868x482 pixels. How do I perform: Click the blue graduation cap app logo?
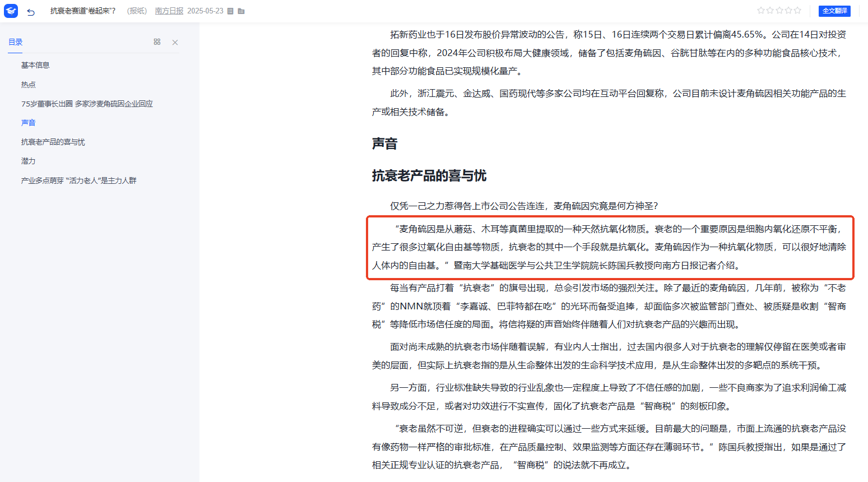[x=11, y=11]
